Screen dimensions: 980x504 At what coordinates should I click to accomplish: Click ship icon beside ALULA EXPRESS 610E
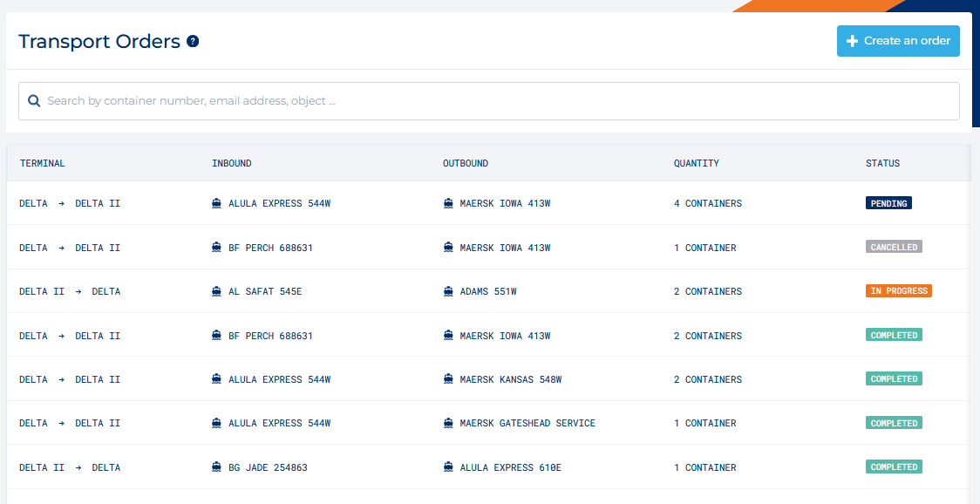pos(448,467)
